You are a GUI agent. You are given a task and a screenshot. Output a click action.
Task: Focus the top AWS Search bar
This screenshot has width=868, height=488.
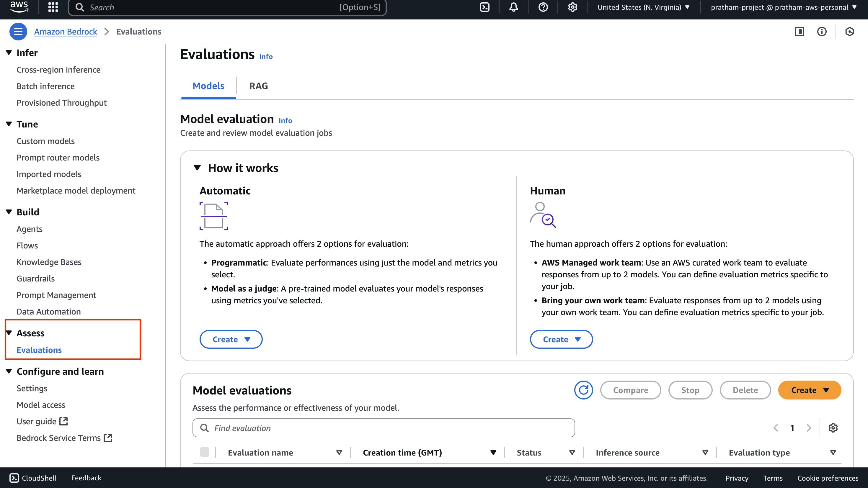pos(227,7)
